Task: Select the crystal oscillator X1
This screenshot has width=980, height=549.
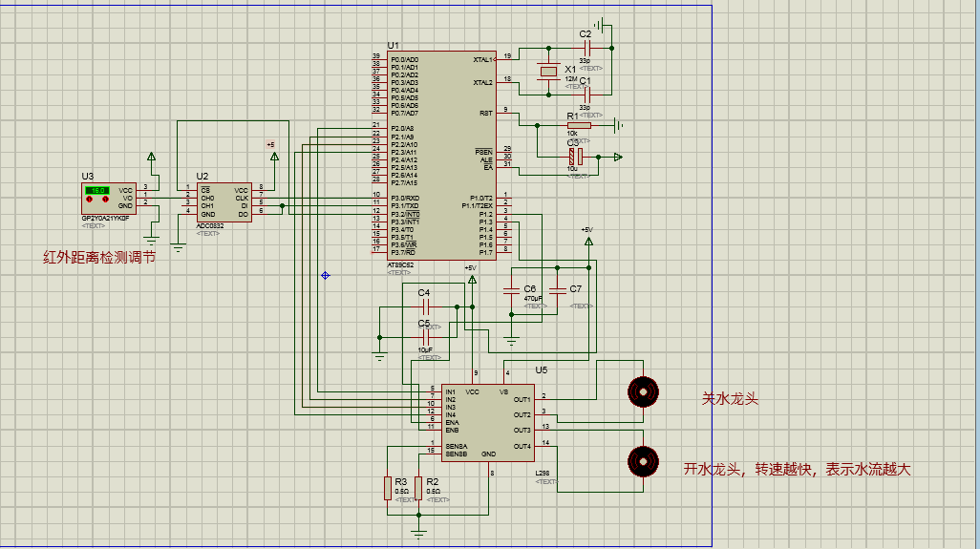Action: click(547, 72)
